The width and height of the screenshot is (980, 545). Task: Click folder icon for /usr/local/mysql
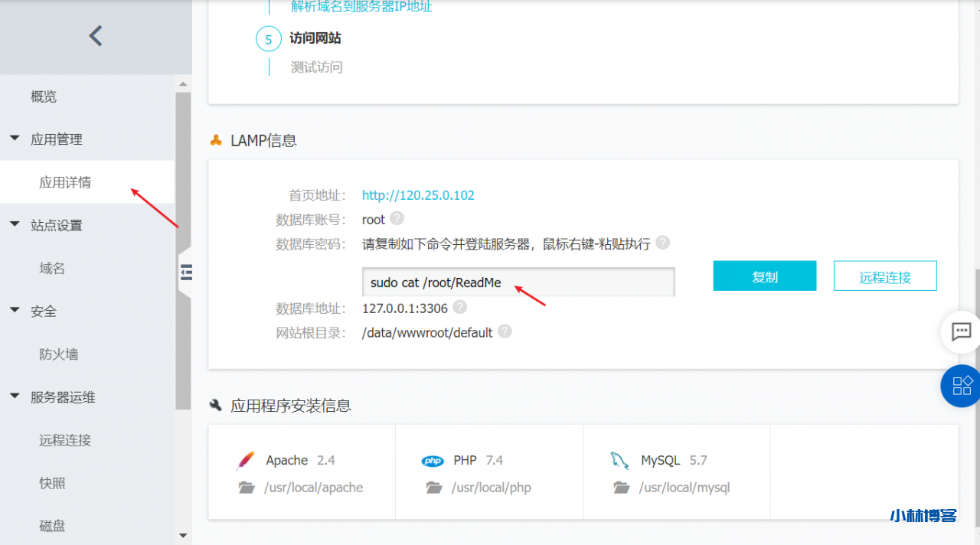622,487
